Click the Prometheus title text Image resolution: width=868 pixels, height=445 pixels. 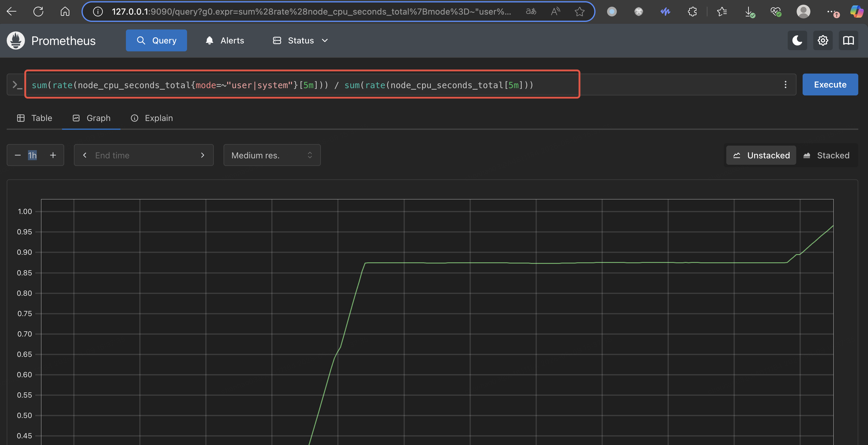pyautogui.click(x=63, y=41)
